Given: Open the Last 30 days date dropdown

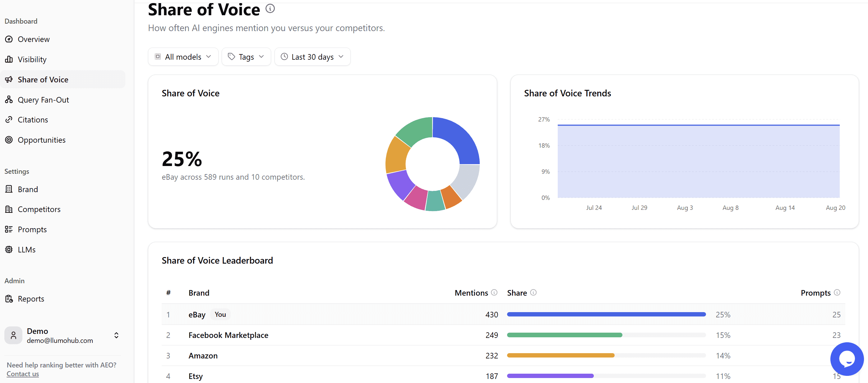Looking at the screenshot, I should coord(312,57).
